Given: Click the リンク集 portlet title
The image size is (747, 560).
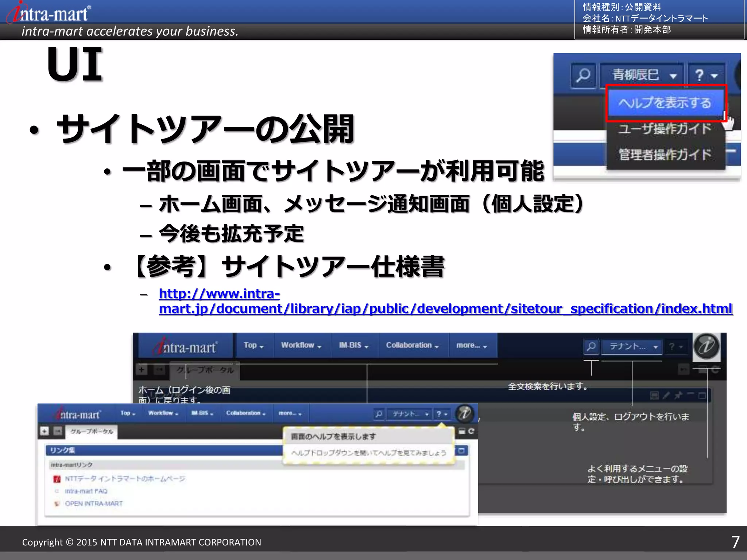Looking at the screenshot, I should pos(62,450).
